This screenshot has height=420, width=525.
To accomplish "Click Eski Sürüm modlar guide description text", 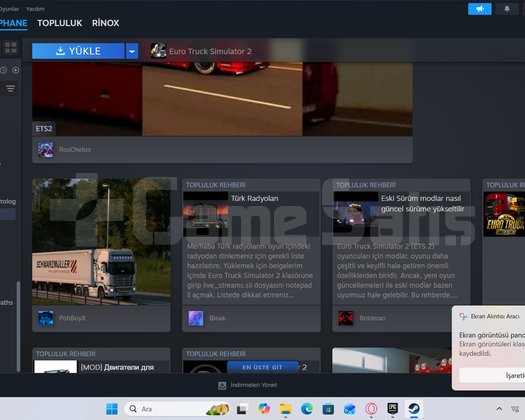I will pos(397,271).
